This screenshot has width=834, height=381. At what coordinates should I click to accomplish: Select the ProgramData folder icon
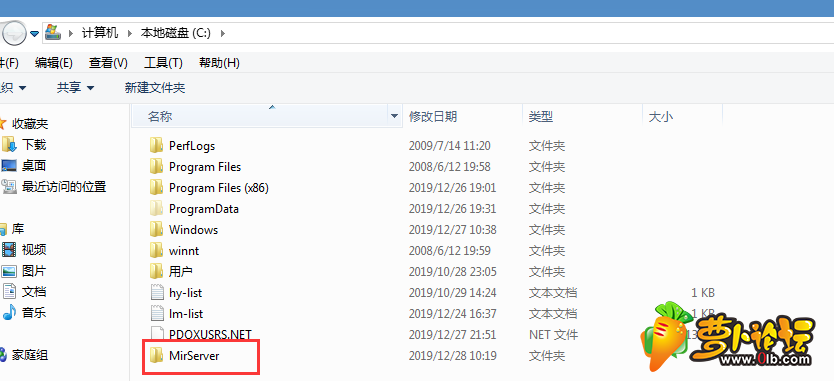[x=156, y=209]
